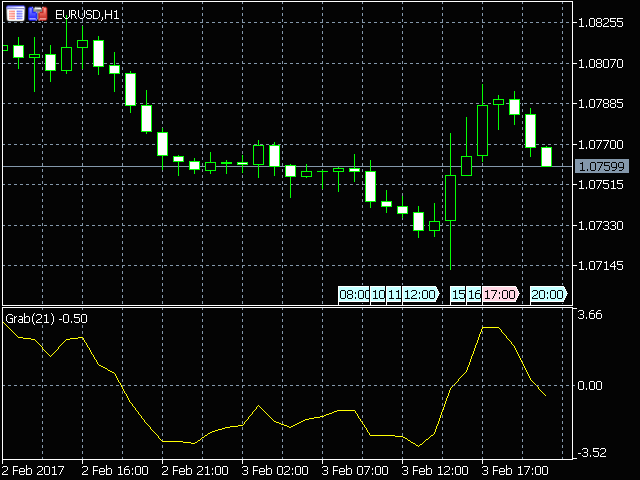
Task: Click the 3 Feb 12:00 time label
Action: (x=435, y=471)
